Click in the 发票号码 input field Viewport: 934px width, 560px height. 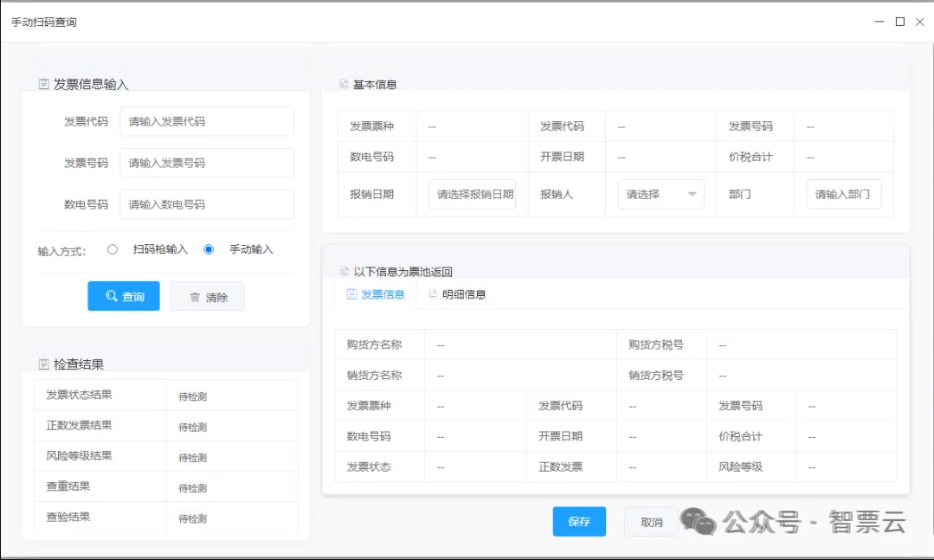(x=207, y=163)
